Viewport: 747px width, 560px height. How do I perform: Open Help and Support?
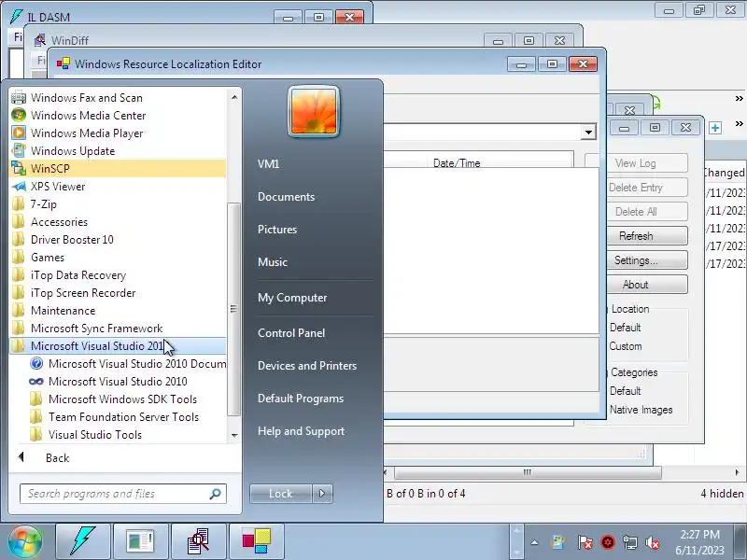pos(301,431)
